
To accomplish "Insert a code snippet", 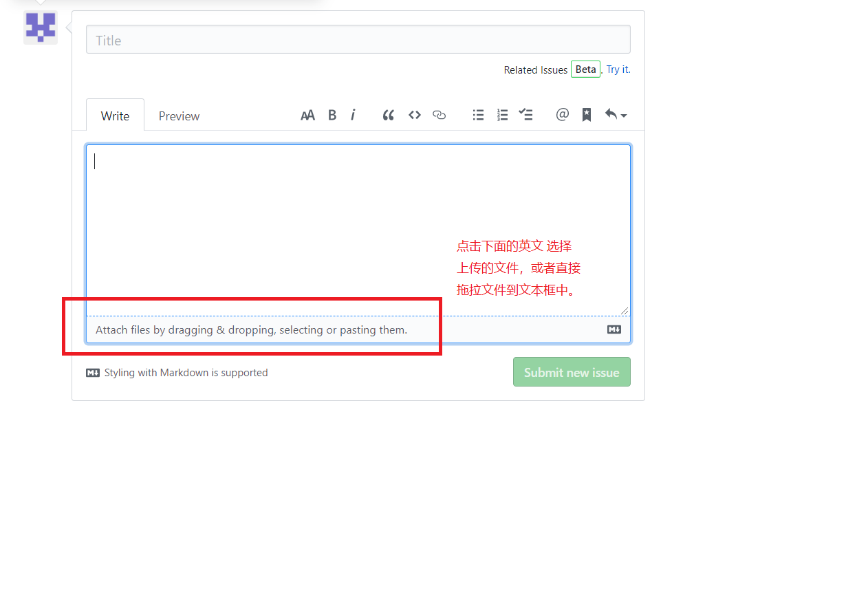I will tap(414, 115).
